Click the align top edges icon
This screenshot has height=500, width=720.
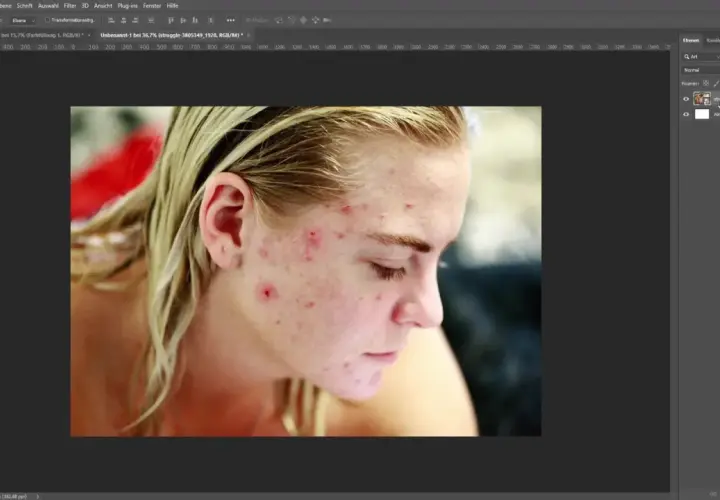click(171, 20)
